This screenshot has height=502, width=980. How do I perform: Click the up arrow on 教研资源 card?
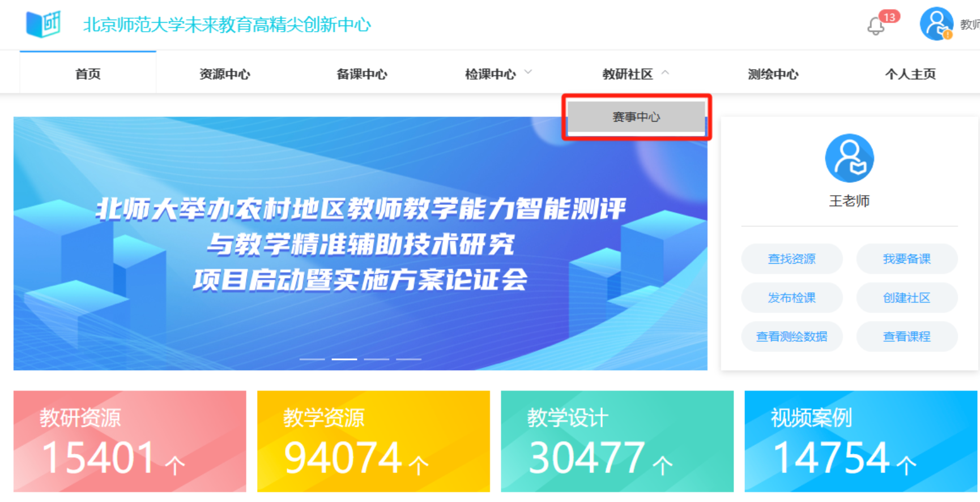point(174,465)
